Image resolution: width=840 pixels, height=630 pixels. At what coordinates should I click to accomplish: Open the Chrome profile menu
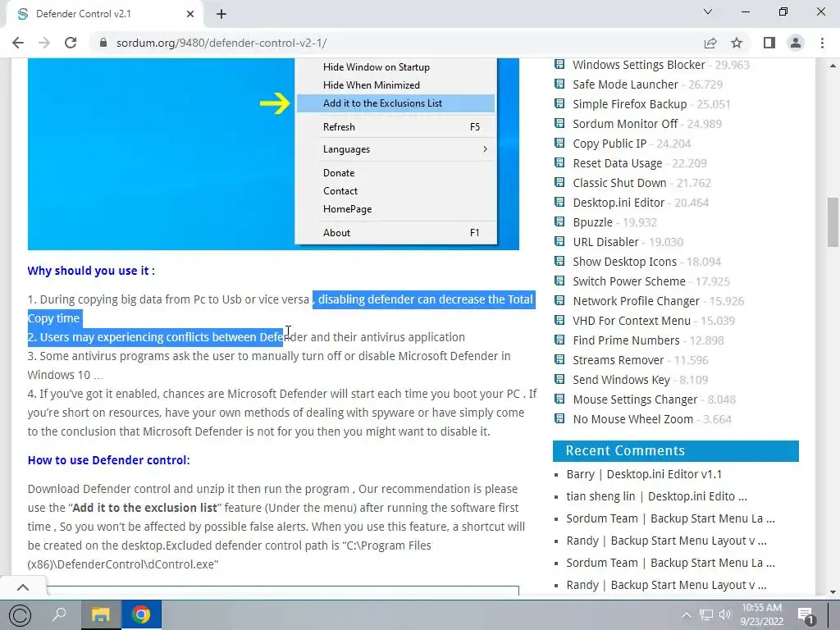pos(796,43)
